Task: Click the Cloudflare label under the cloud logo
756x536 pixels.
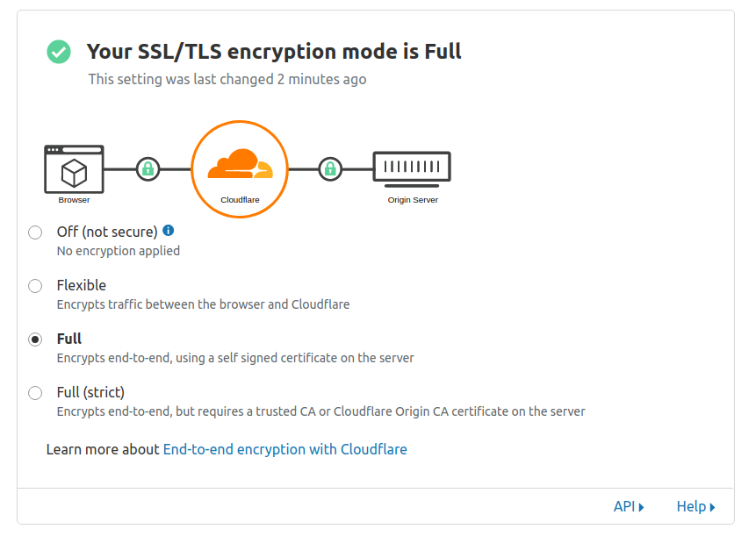Action: pos(239,198)
